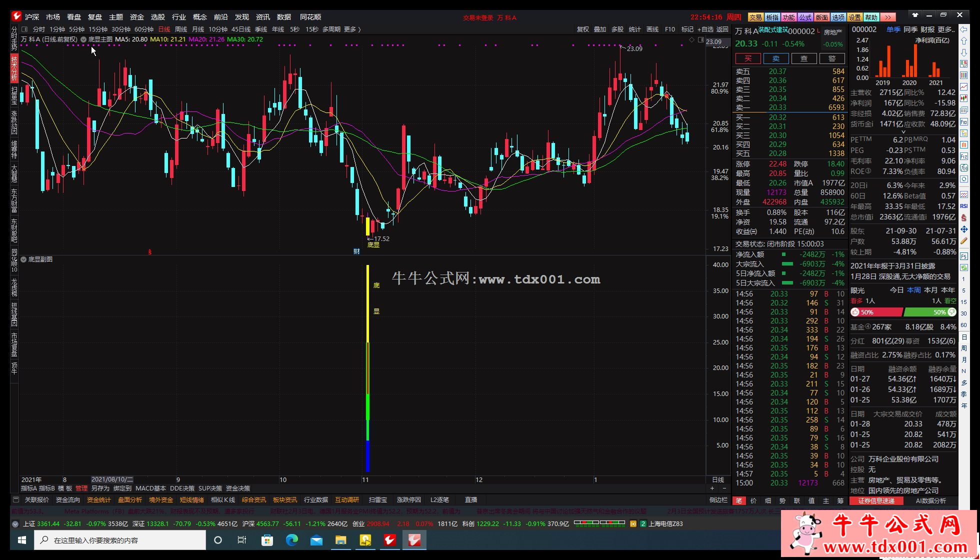Open File Explorer from taskbar
This screenshot has width=980, height=560.
(340, 540)
